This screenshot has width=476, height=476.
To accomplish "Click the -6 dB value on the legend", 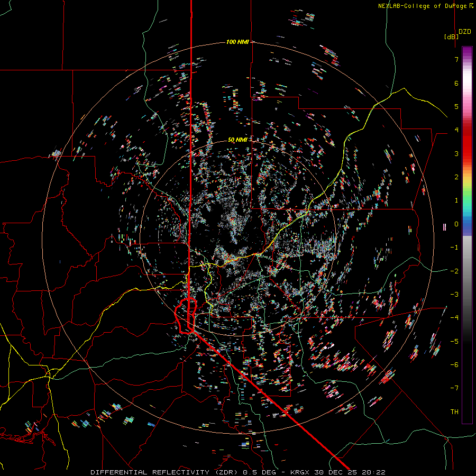I will tap(454, 365).
